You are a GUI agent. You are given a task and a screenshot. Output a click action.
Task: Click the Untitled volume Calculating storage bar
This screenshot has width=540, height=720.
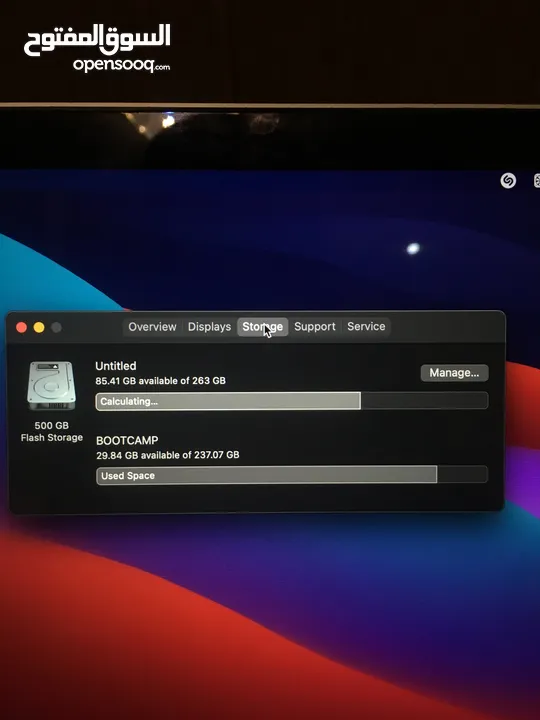coord(291,401)
